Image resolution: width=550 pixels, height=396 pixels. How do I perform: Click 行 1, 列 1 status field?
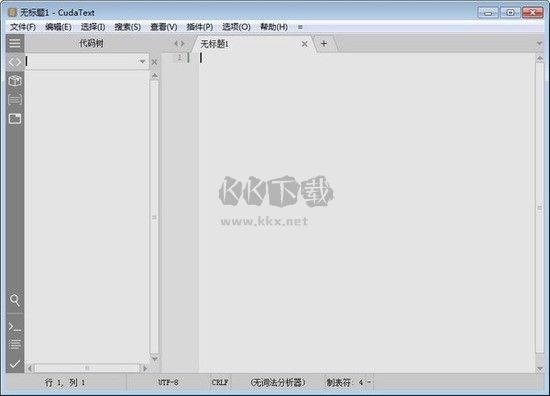(65, 382)
